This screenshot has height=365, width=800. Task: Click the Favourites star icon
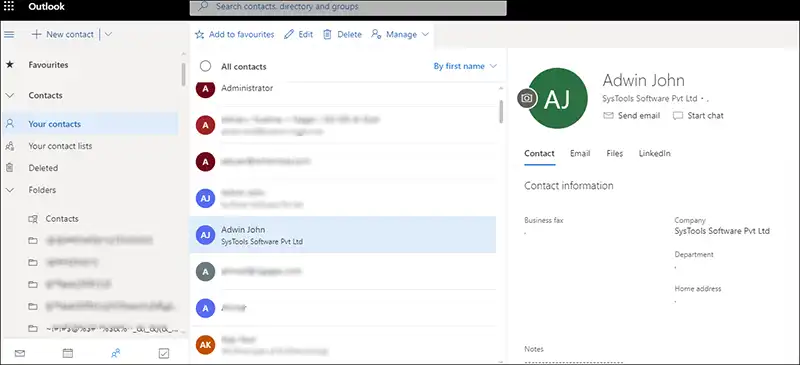click(9, 65)
